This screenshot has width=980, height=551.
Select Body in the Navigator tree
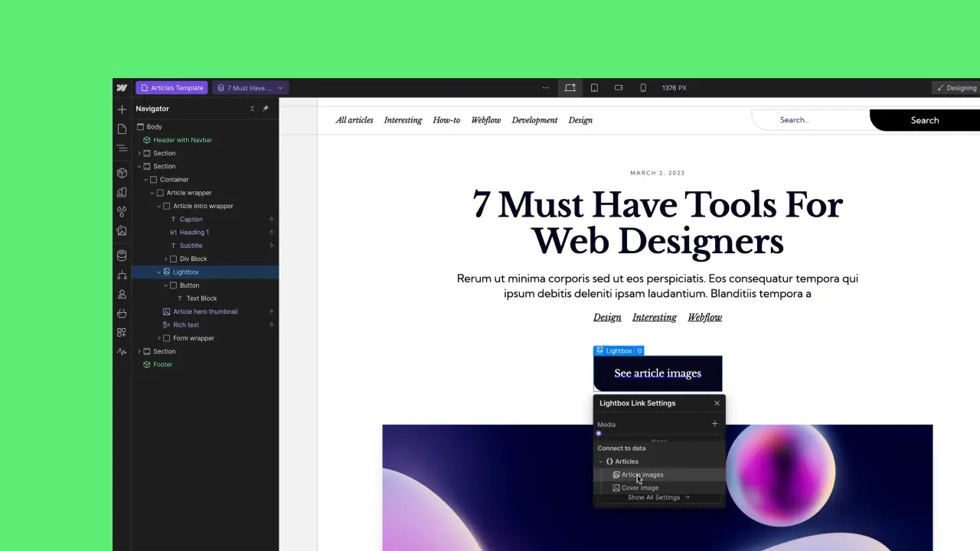tap(154, 127)
